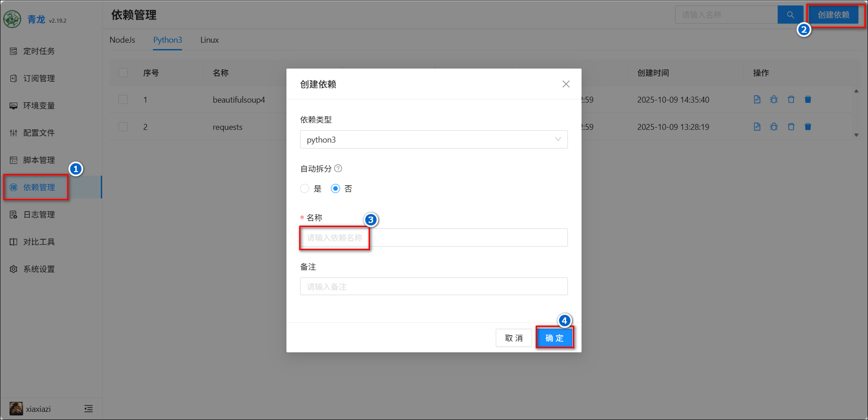Check the box for beautifulsoup4 row
The image size is (868, 420).
(123, 99)
